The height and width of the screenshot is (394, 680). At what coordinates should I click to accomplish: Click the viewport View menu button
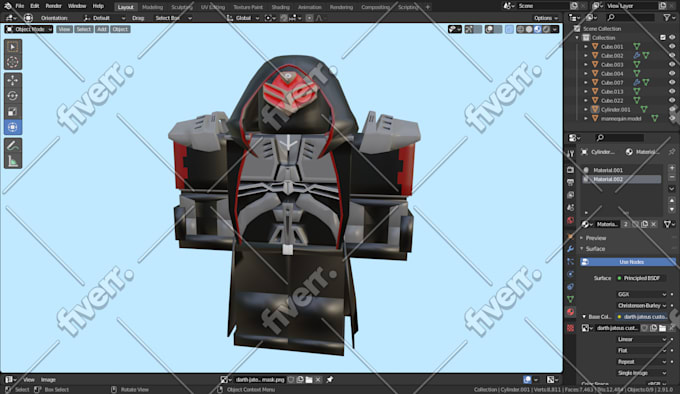point(64,29)
